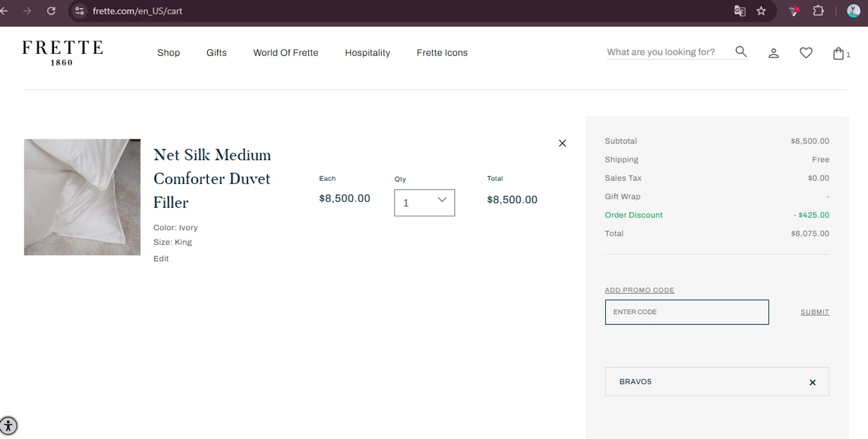Bookmark this page with the star icon

click(x=762, y=11)
